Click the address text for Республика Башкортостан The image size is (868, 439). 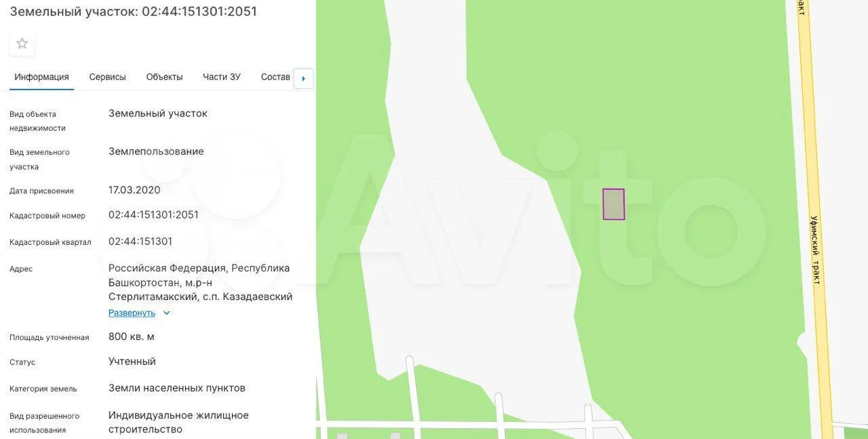200,282
